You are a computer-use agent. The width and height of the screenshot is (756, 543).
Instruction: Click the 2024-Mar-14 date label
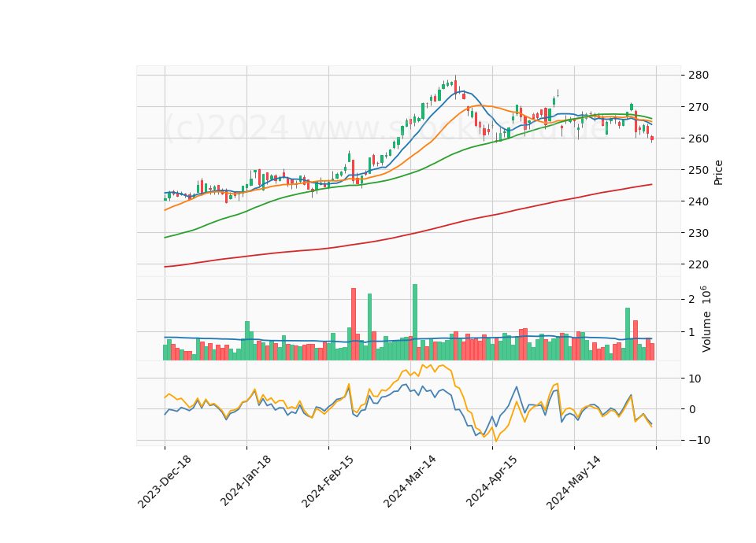(409, 482)
